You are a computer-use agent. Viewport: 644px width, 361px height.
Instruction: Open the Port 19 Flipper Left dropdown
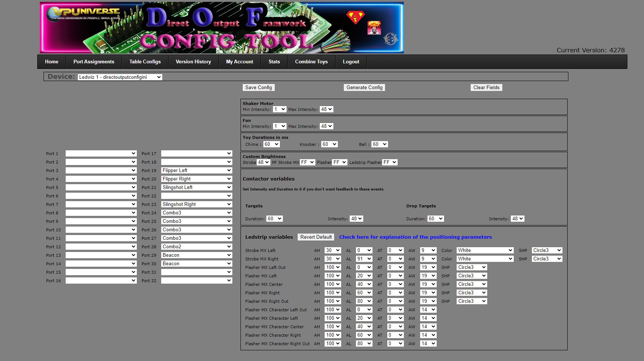click(196, 170)
